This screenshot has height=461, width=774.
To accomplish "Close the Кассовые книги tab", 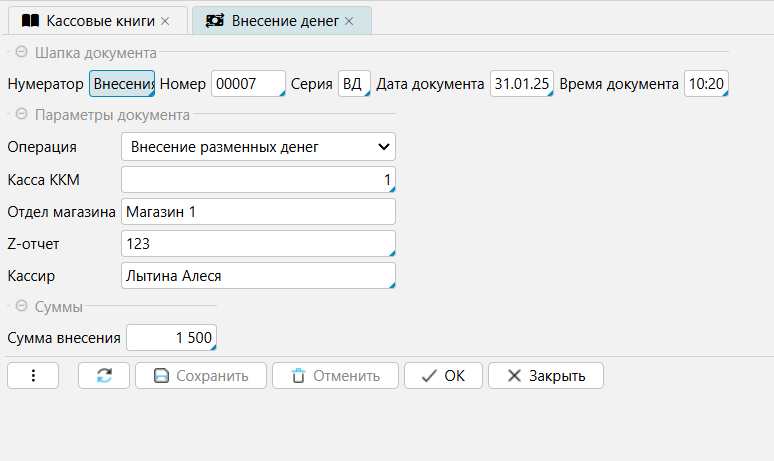I will click(166, 20).
